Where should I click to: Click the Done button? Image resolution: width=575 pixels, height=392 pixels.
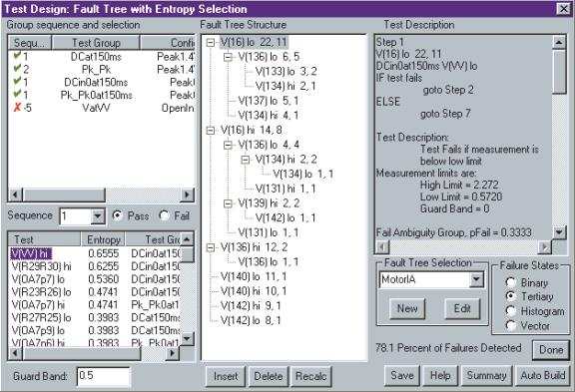551,350
